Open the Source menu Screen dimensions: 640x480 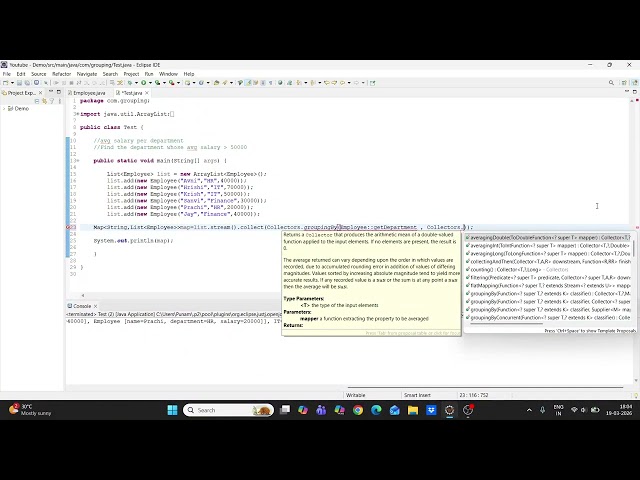39,74
